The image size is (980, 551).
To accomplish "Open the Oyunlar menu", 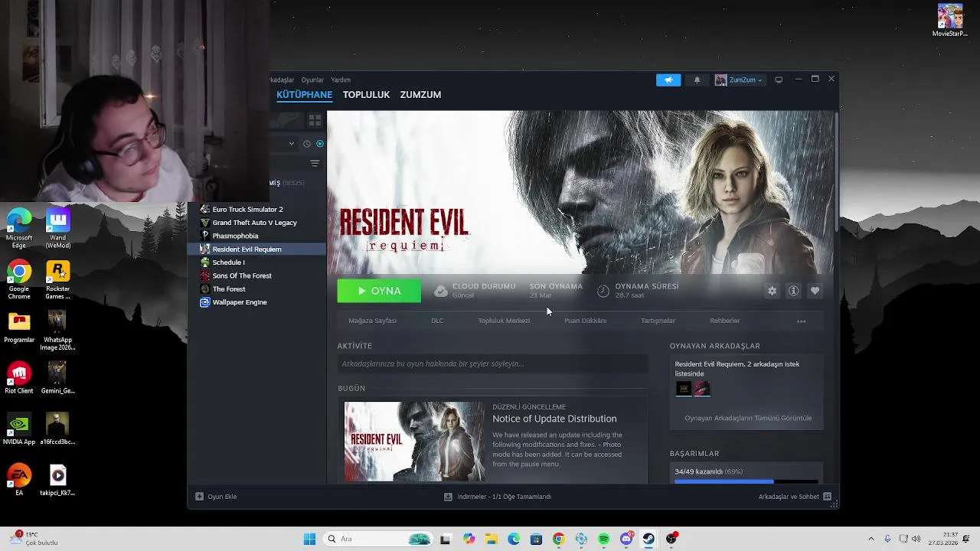I will point(312,80).
